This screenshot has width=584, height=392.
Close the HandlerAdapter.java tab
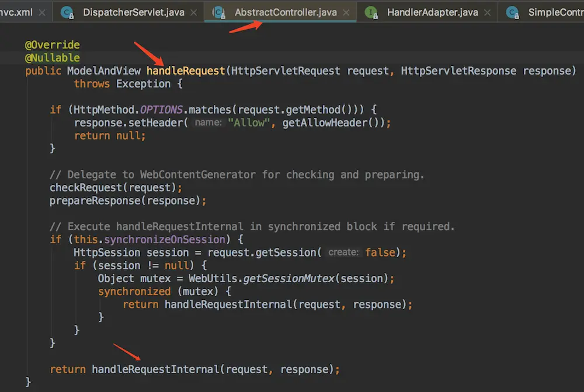[x=488, y=12]
